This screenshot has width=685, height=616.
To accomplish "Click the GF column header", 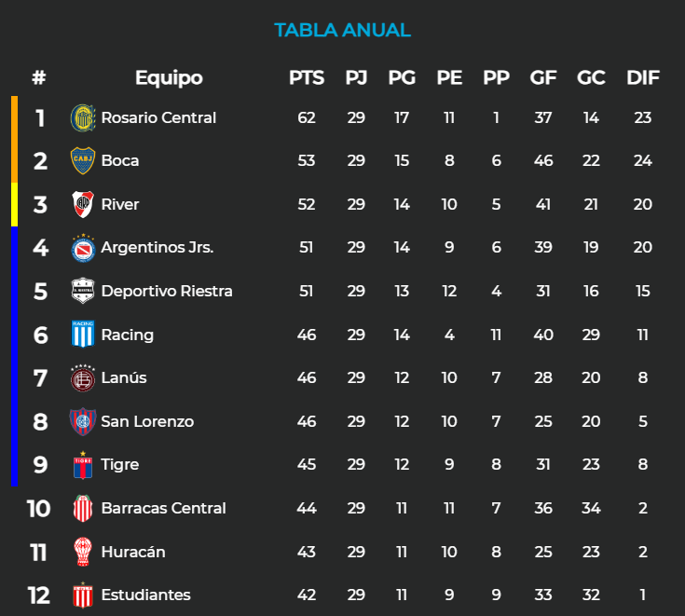I will pyautogui.click(x=543, y=77).
